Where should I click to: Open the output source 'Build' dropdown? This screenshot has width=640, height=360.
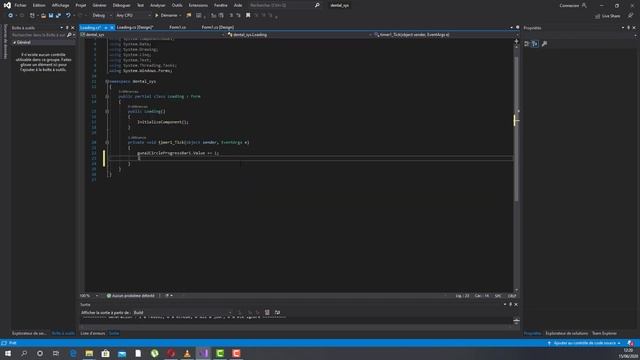[x=182, y=312]
